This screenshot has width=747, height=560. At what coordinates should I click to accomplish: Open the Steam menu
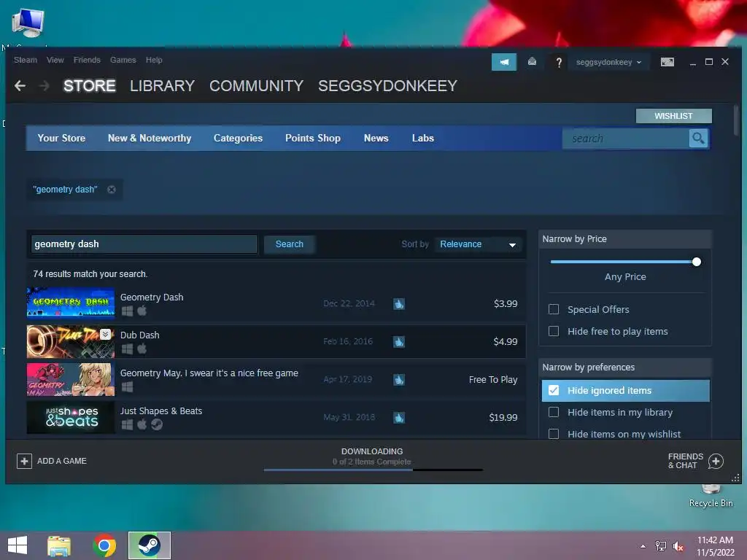[26, 60]
